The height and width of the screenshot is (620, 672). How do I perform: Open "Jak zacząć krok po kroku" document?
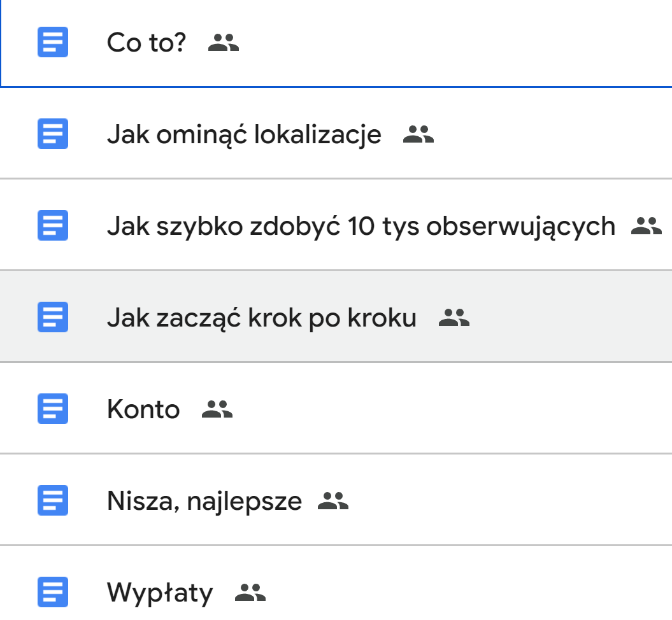click(261, 318)
